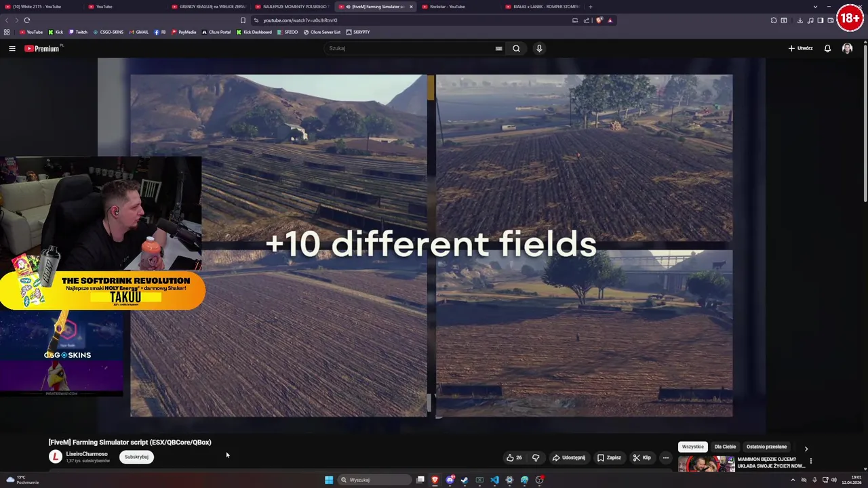Click the Windows taskbar 'Wyszukaj' search box

(x=376, y=480)
